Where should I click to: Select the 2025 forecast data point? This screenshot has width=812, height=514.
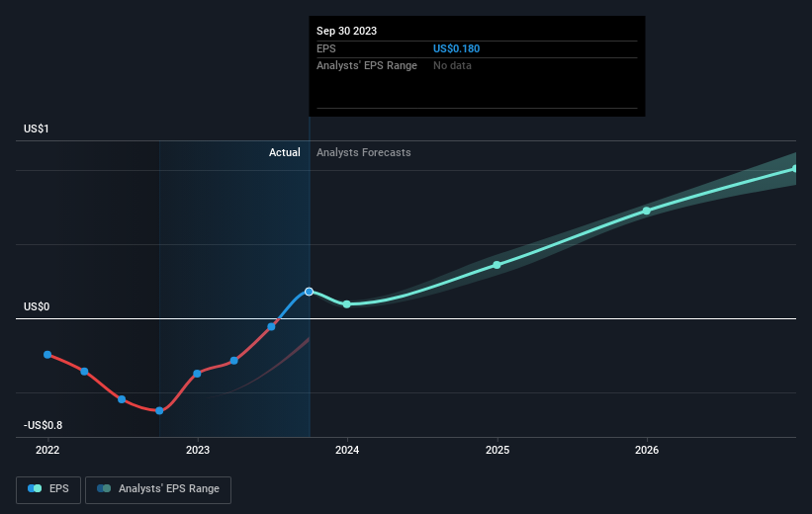coord(497,265)
